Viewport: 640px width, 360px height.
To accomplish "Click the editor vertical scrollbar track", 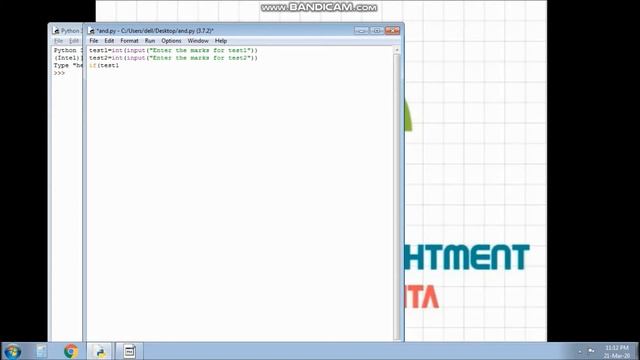I will click(x=397, y=196).
